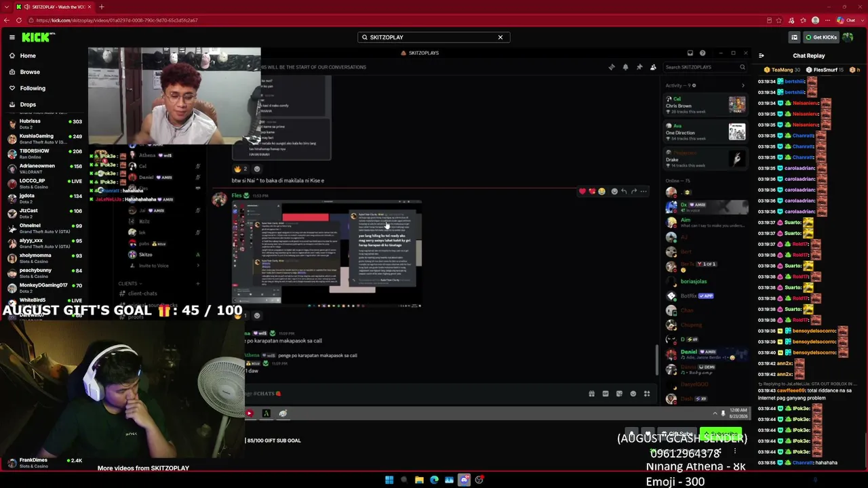
Task: Open the Discord emoji picker
Action: pyautogui.click(x=633, y=394)
